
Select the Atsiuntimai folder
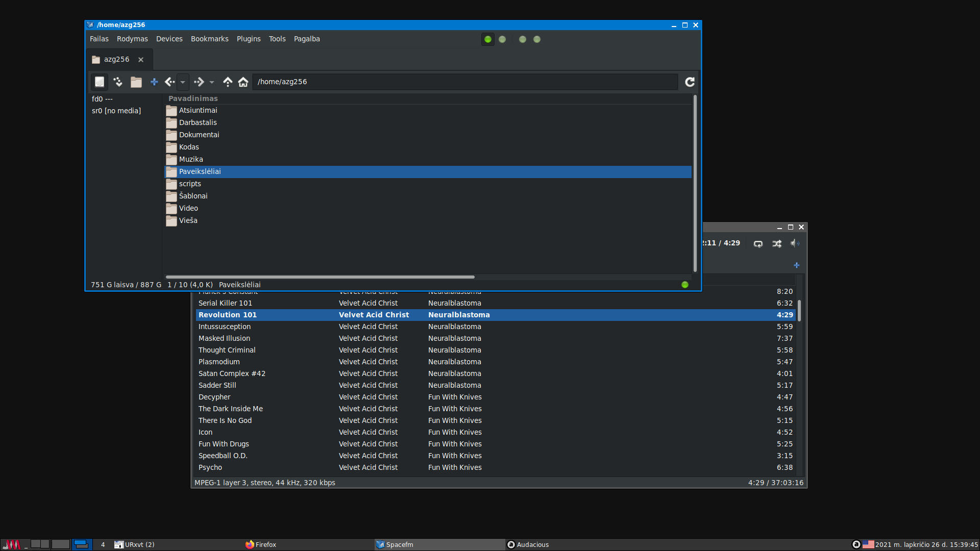[x=428, y=110]
